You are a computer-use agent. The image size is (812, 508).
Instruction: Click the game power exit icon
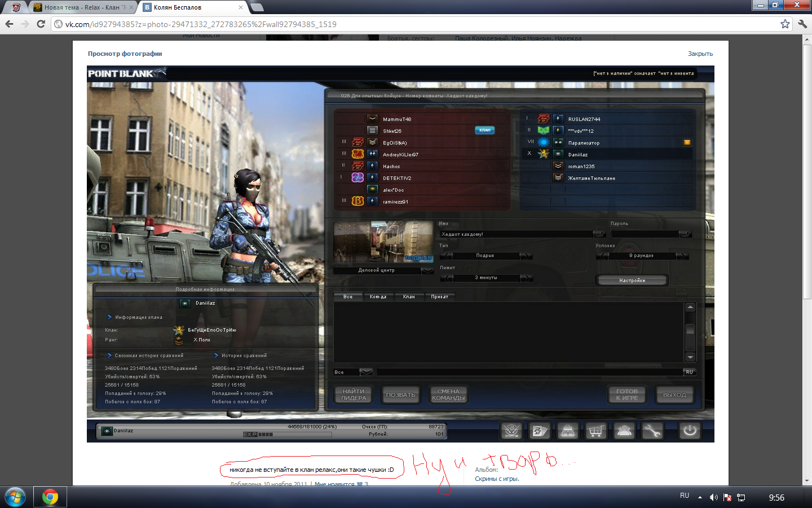click(690, 431)
